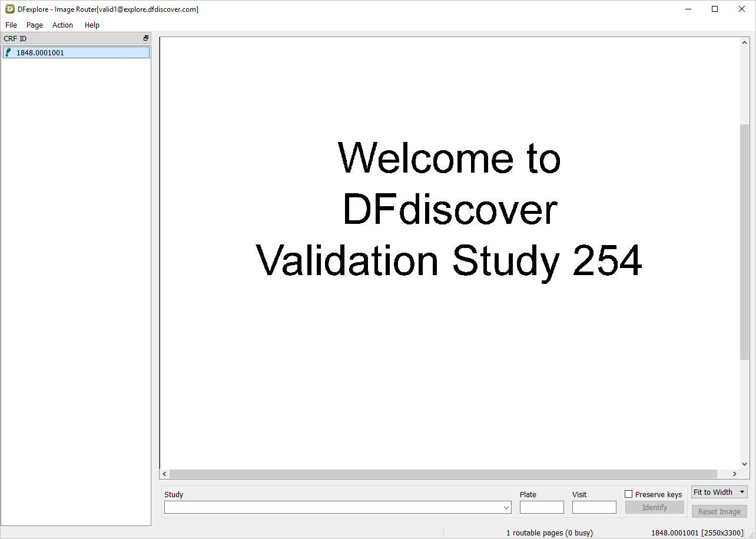Undock the CRF ID panel with float icon
Image resolution: width=756 pixels, height=539 pixels.
(x=146, y=38)
